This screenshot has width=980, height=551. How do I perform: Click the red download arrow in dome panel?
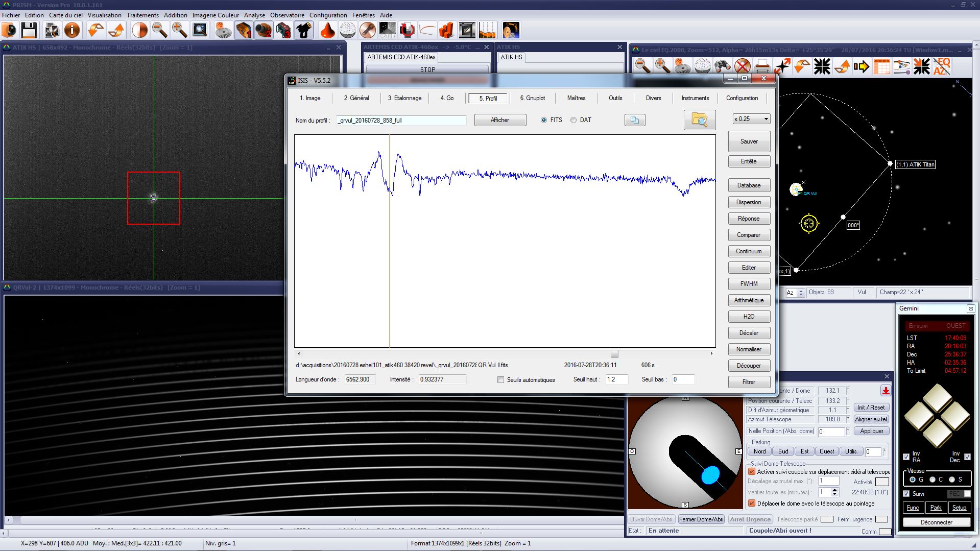click(886, 391)
